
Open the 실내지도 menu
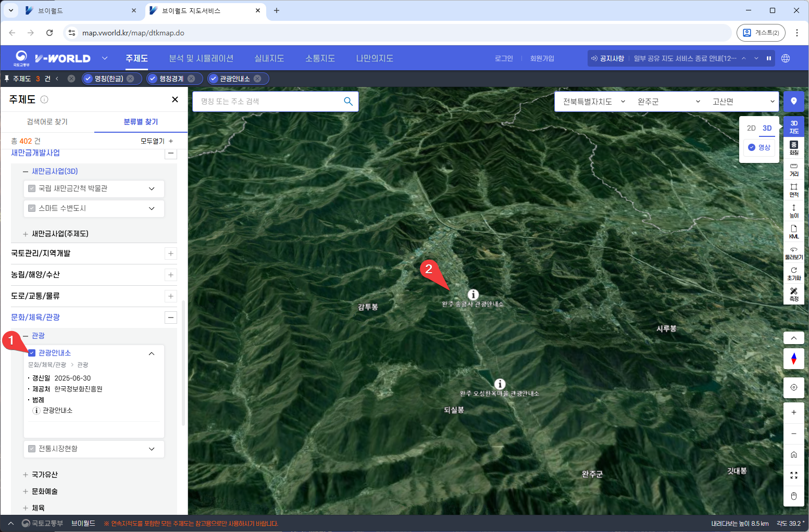point(269,58)
